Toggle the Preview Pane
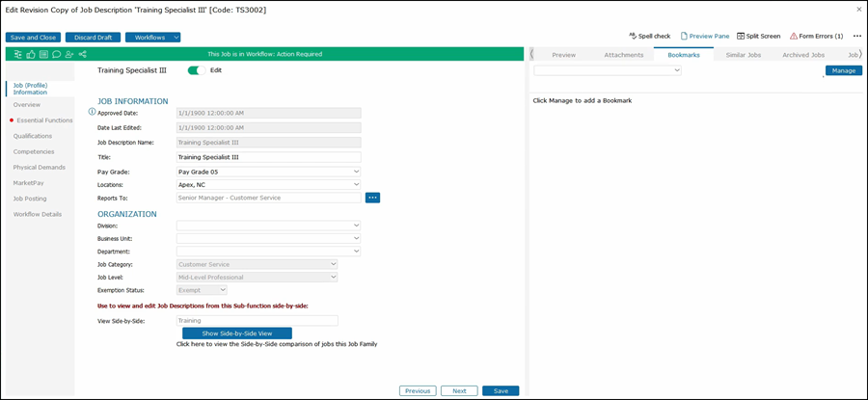Viewport: 868px width, 400px height. tap(703, 36)
